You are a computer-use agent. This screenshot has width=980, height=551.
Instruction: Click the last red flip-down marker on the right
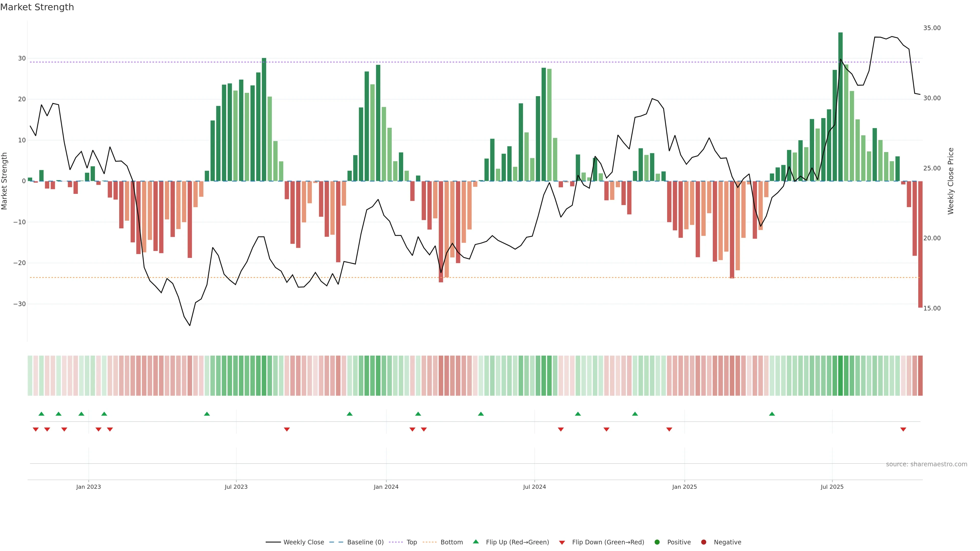tap(903, 429)
